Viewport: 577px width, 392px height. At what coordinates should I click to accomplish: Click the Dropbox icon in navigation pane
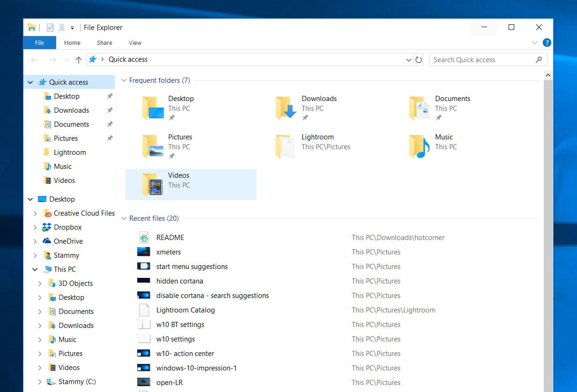click(x=47, y=227)
